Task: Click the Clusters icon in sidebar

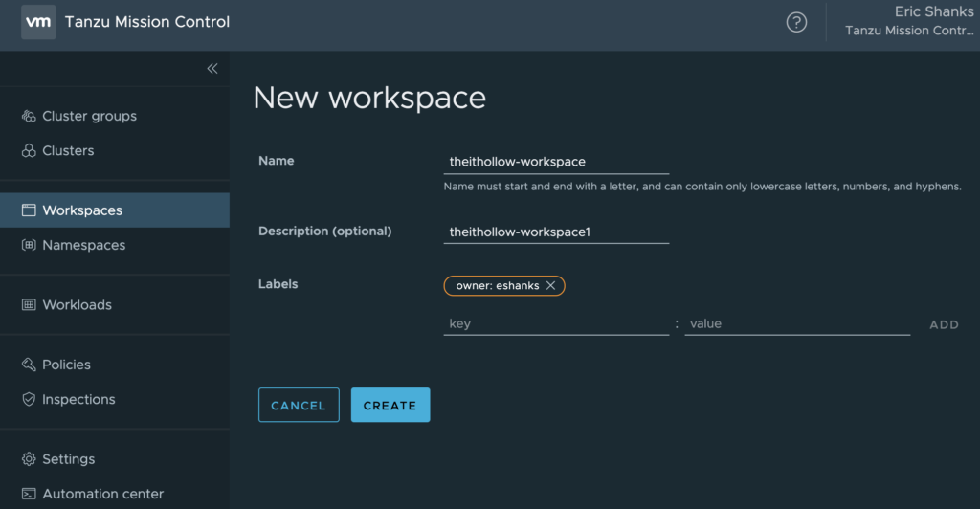Action: point(29,151)
